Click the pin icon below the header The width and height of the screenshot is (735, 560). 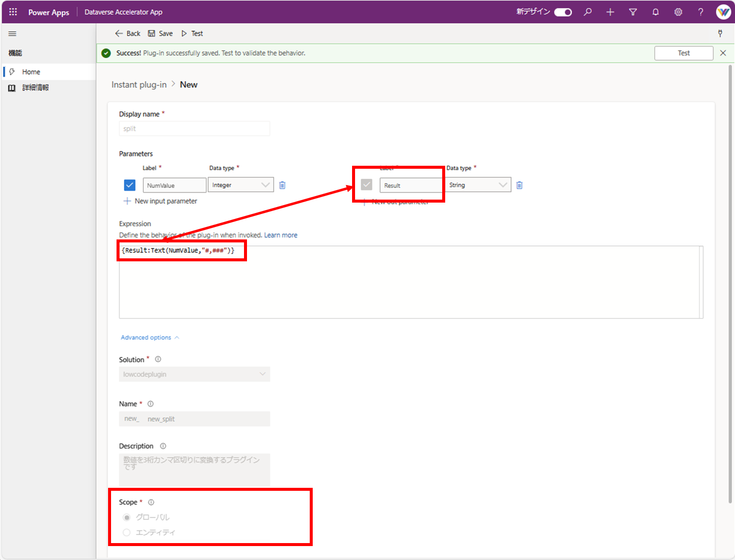tap(721, 33)
